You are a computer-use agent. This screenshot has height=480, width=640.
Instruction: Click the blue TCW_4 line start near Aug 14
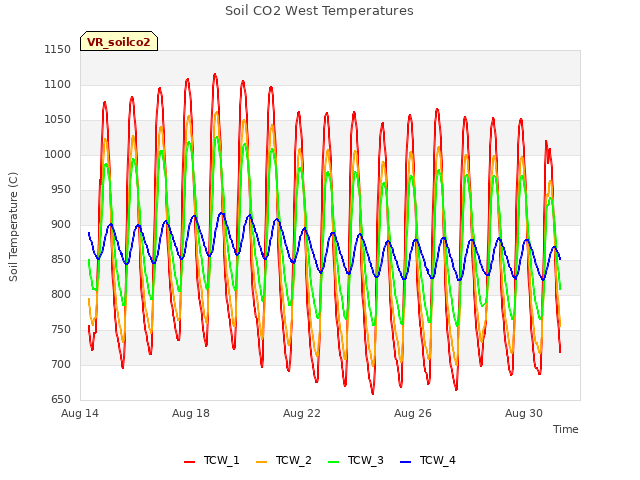(89, 233)
